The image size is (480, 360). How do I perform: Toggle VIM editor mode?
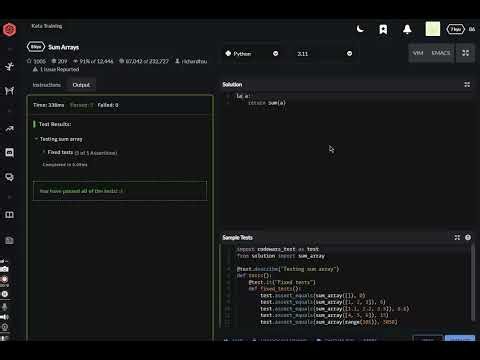(418, 53)
